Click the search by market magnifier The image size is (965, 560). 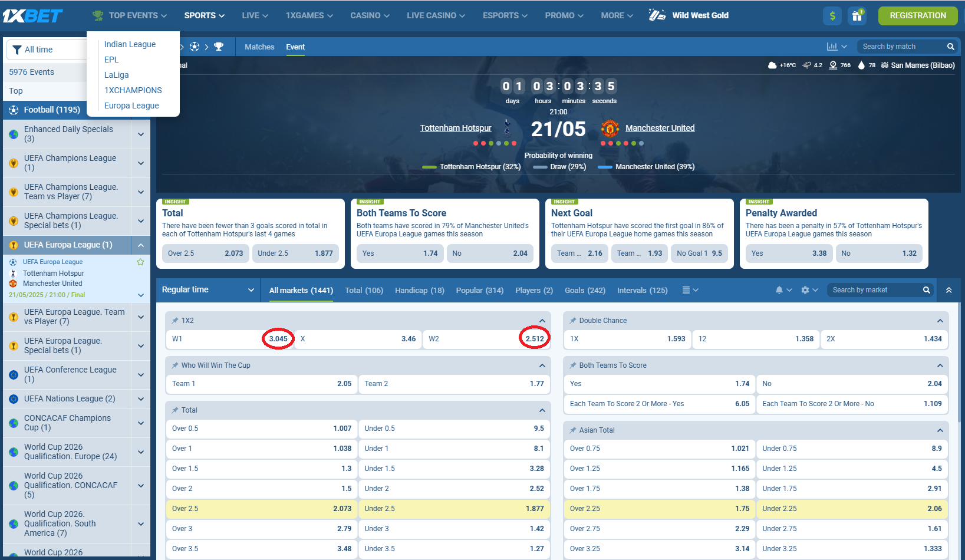click(x=927, y=290)
